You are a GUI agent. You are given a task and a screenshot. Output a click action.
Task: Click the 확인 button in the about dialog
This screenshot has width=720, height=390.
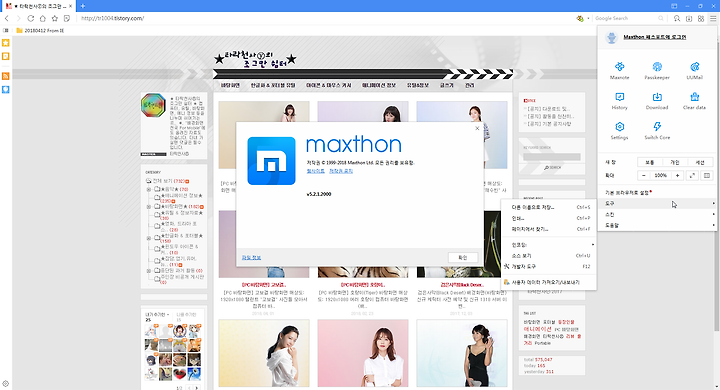tap(463, 258)
